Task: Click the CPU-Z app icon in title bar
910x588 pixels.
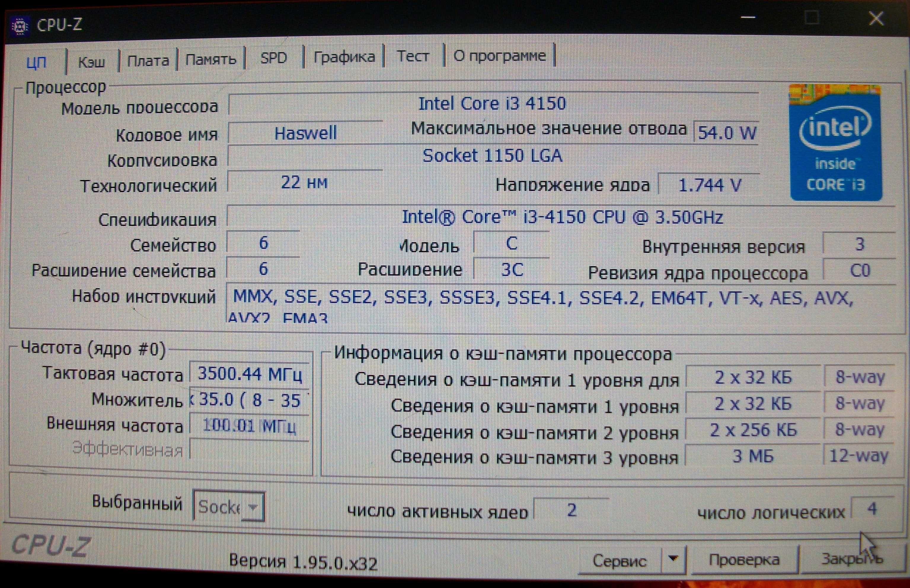Action: click(20, 26)
